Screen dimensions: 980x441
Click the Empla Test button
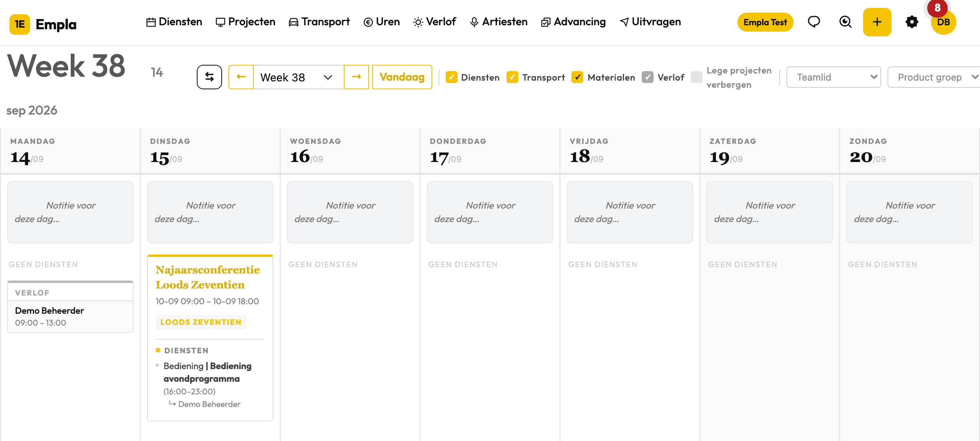(765, 22)
